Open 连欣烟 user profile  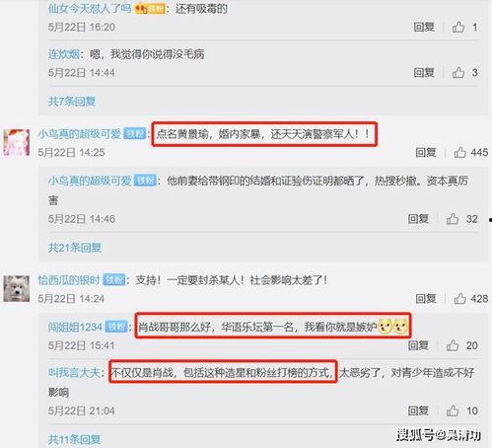coord(64,54)
